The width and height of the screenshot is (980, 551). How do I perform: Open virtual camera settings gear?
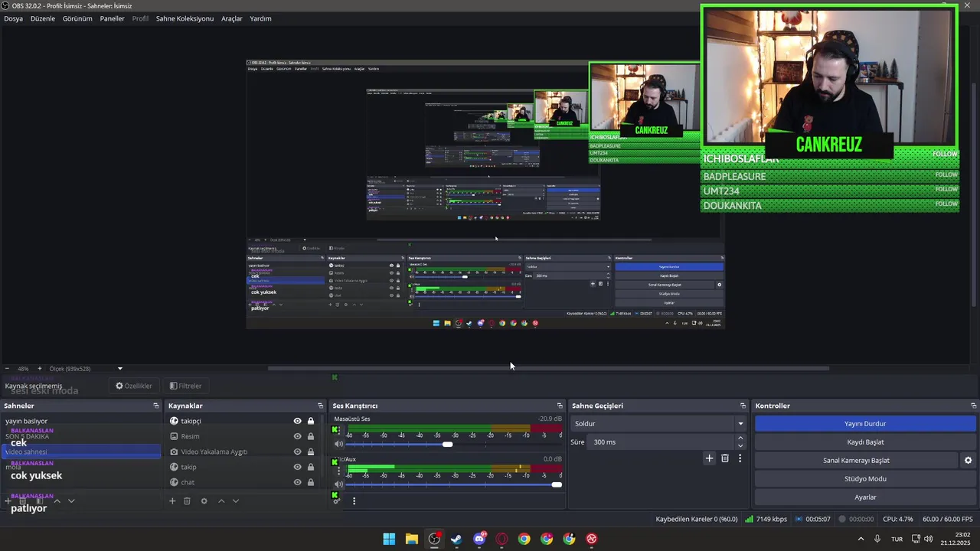coord(968,461)
